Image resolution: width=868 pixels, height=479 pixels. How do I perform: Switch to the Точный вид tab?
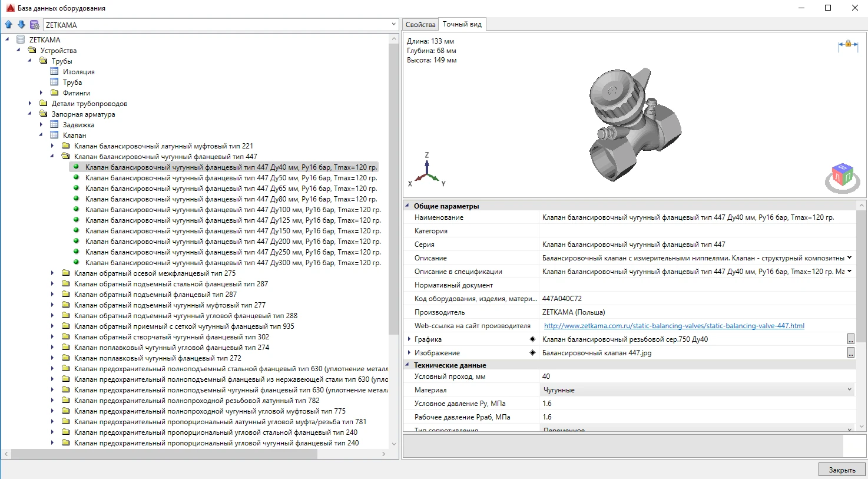tap(462, 24)
